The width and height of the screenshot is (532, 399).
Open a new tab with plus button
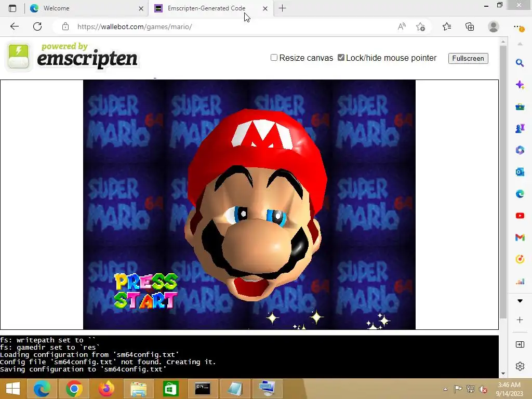[282, 8]
